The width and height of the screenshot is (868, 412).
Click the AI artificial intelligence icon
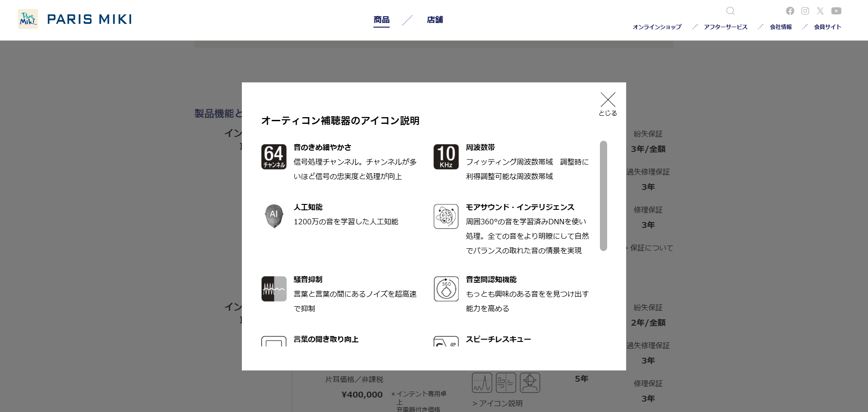(x=274, y=216)
